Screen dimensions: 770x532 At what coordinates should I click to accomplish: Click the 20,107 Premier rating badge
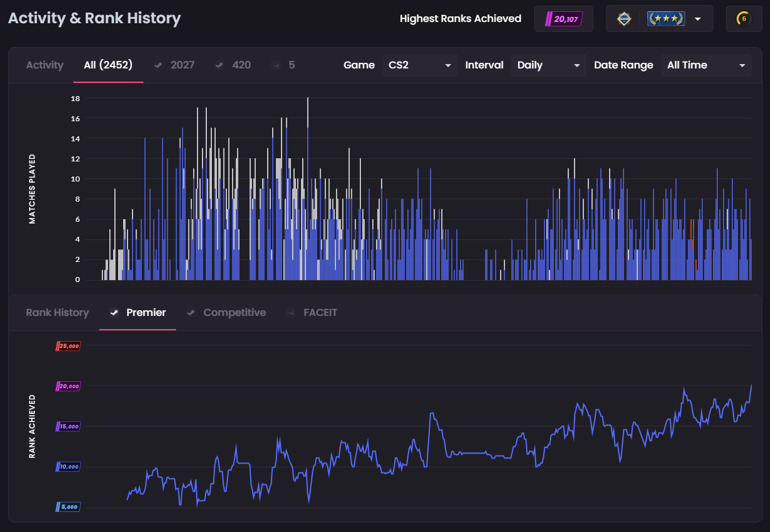564,19
